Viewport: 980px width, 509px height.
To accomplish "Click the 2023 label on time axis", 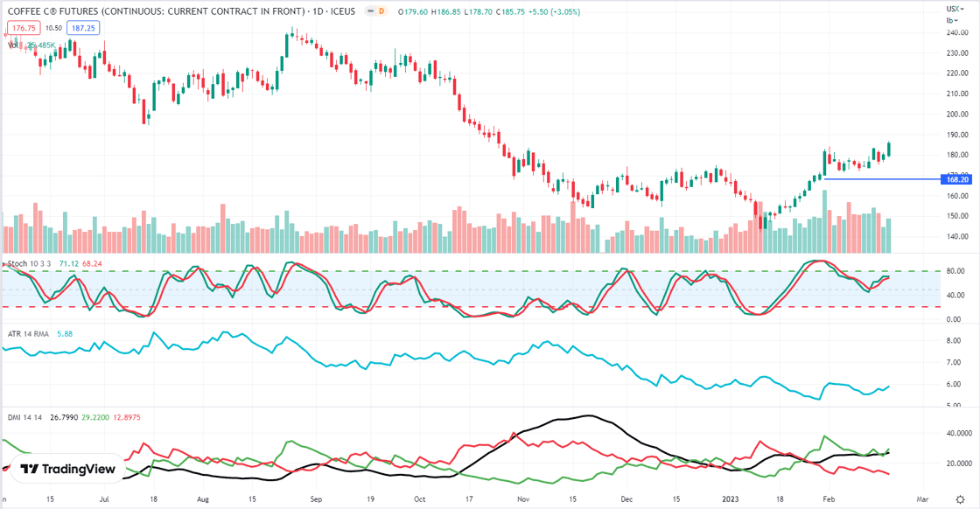I will click(x=730, y=499).
